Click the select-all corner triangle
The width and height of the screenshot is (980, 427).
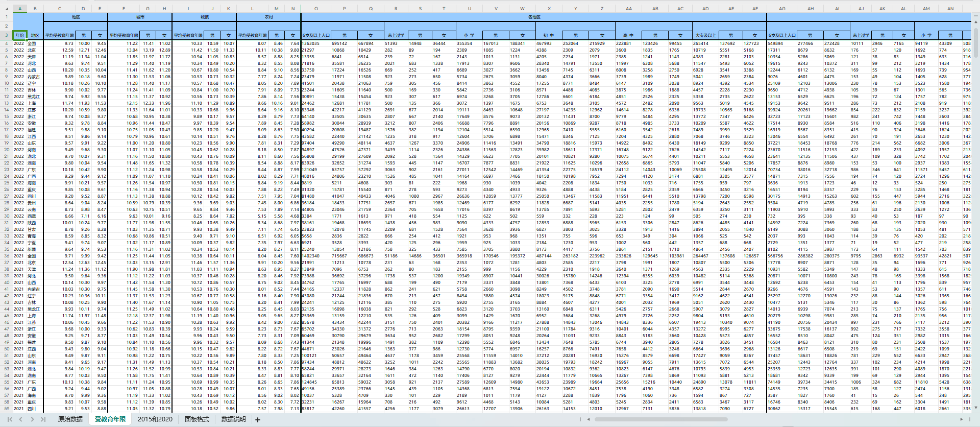(x=6, y=8)
